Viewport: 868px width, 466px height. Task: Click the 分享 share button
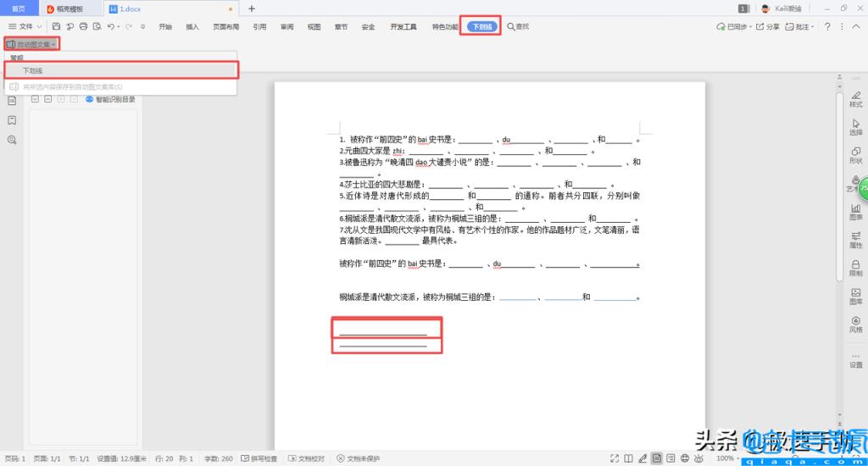tap(768, 26)
